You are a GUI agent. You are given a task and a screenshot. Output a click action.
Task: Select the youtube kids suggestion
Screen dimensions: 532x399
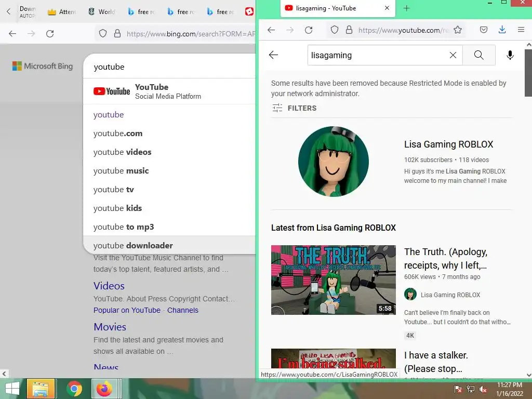coord(170,208)
